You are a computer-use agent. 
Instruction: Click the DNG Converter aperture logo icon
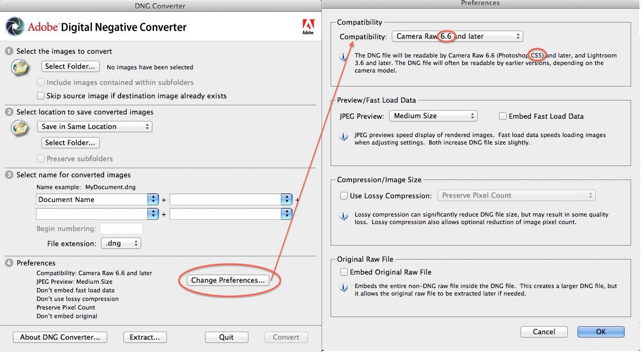(14, 26)
